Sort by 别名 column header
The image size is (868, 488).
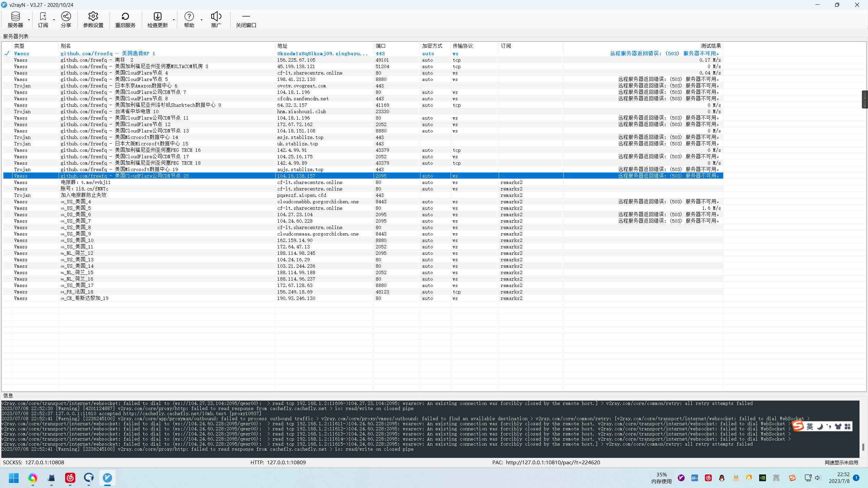[x=66, y=46]
